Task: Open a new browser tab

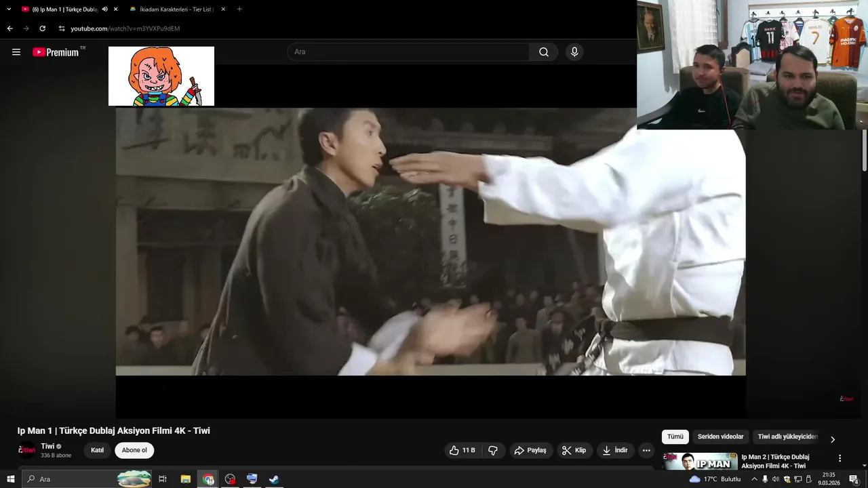Action: point(239,9)
